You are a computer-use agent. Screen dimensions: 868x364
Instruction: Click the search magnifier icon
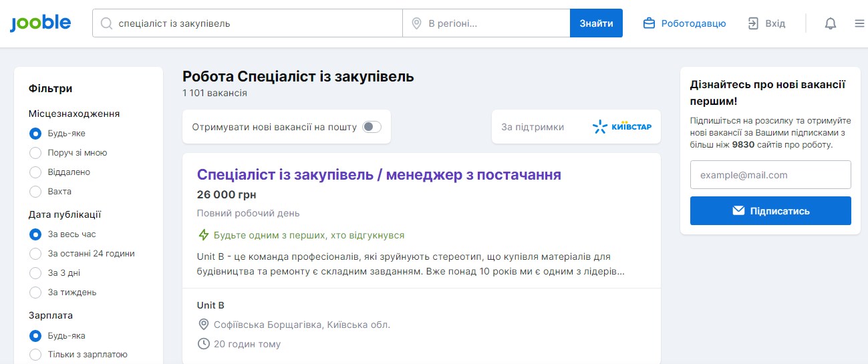coord(106,23)
